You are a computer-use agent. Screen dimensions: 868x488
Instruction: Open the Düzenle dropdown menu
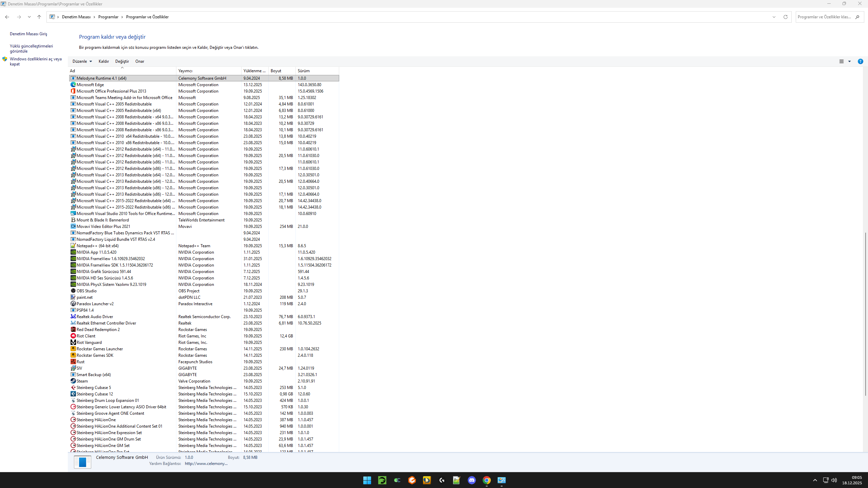(82, 61)
